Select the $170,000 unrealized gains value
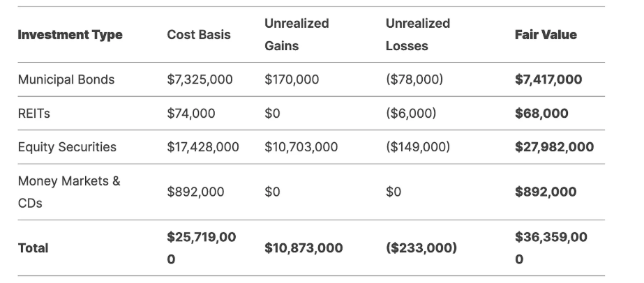Viewport: 644px width, 283px height. coord(292,79)
